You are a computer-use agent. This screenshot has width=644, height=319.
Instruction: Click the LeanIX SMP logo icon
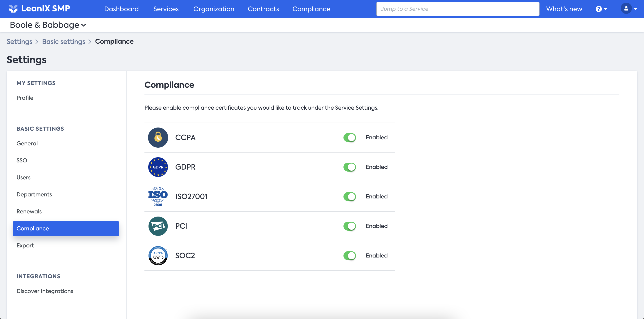[x=13, y=9]
